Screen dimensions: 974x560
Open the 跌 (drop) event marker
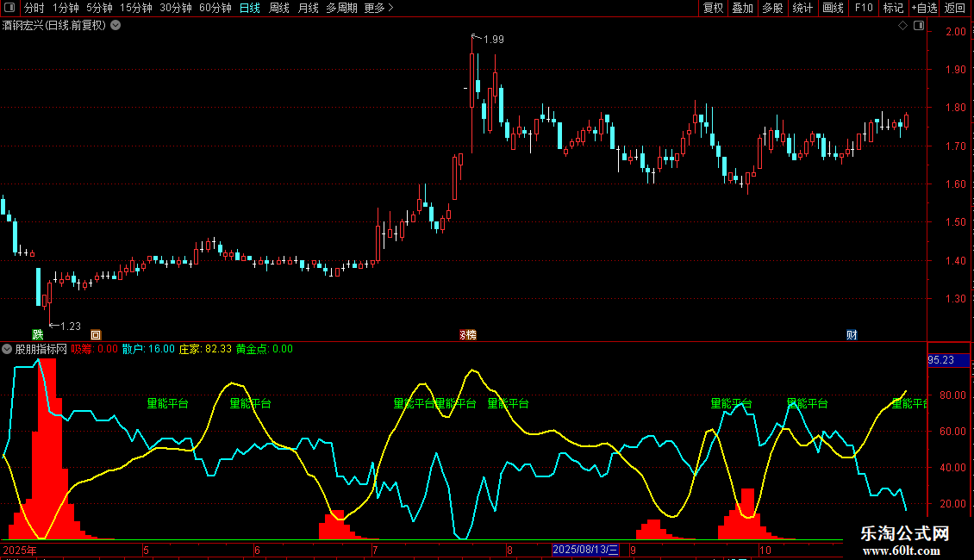(x=38, y=334)
